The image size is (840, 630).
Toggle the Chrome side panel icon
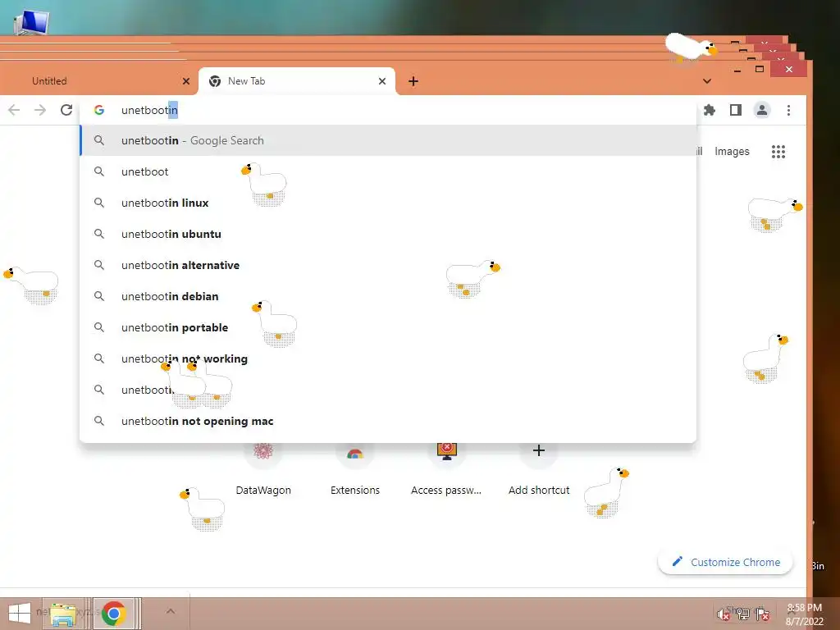point(736,110)
